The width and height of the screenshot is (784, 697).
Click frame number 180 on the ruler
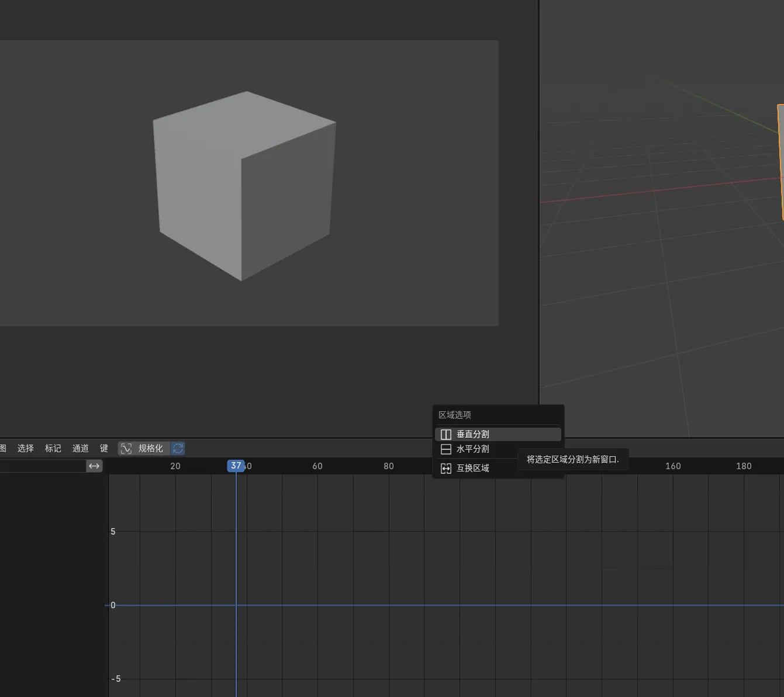click(x=744, y=466)
